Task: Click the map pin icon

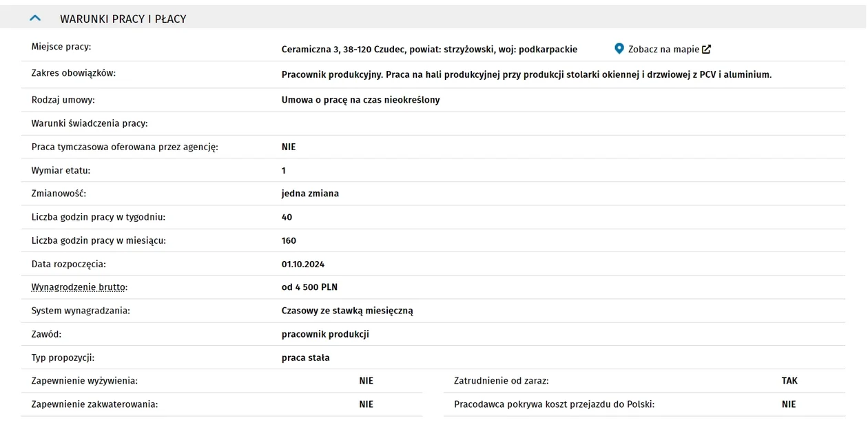Action: pyautogui.click(x=619, y=49)
